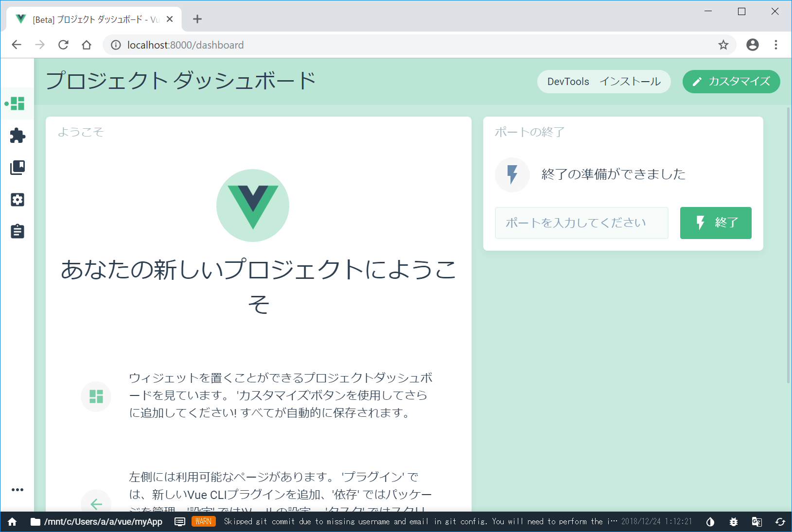Click the ポートの終了 widget title
Viewport: 792px width, 532px height.
pyautogui.click(x=530, y=132)
